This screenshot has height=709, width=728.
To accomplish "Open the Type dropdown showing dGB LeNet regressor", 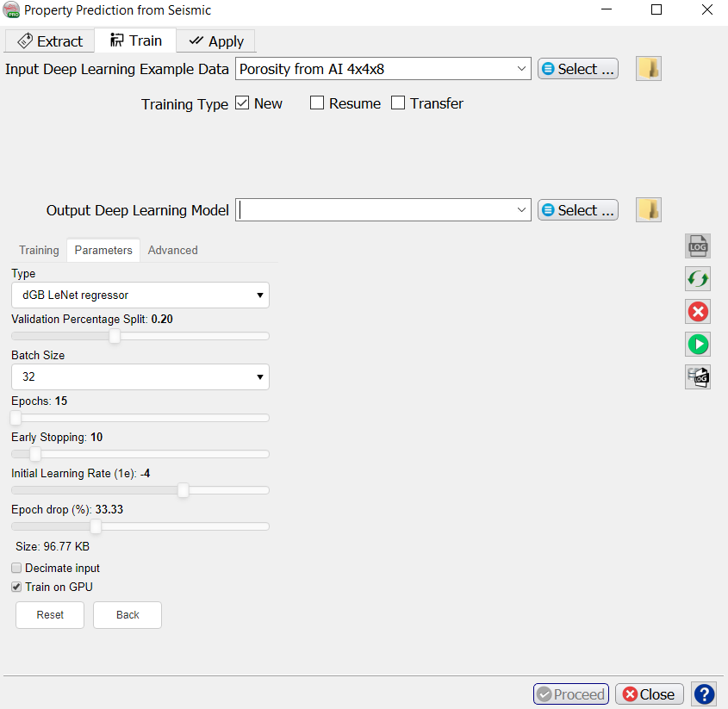I will coord(140,295).
